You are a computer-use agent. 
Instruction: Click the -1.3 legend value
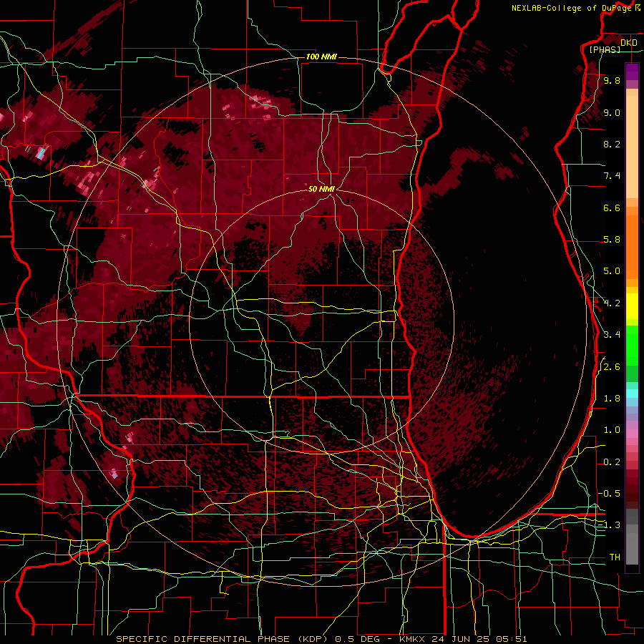609,526
